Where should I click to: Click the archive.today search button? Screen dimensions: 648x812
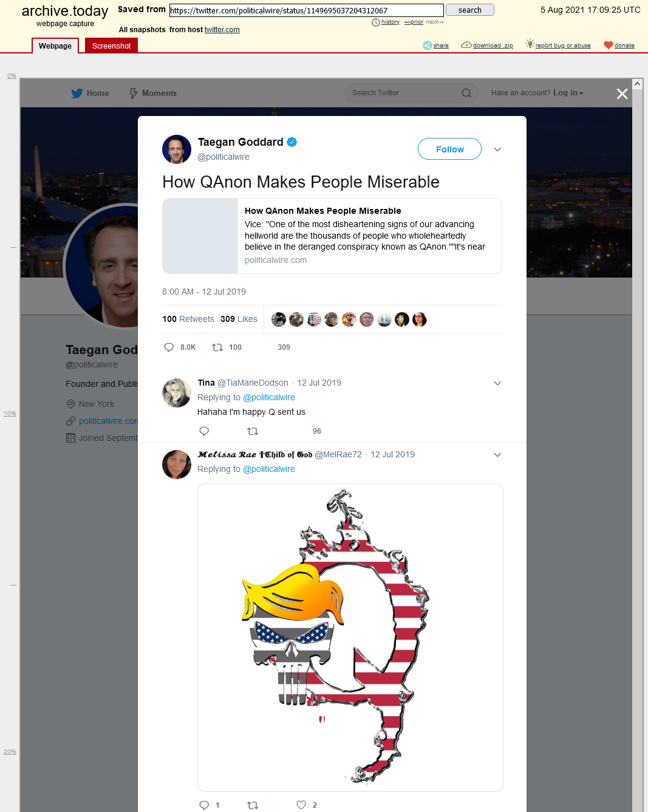pyautogui.click(x=470, y=10)
